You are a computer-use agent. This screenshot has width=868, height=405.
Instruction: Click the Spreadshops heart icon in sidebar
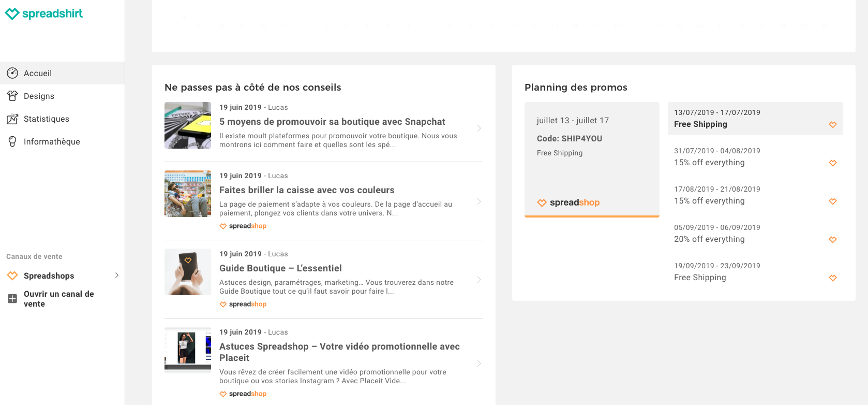(12, 276)
